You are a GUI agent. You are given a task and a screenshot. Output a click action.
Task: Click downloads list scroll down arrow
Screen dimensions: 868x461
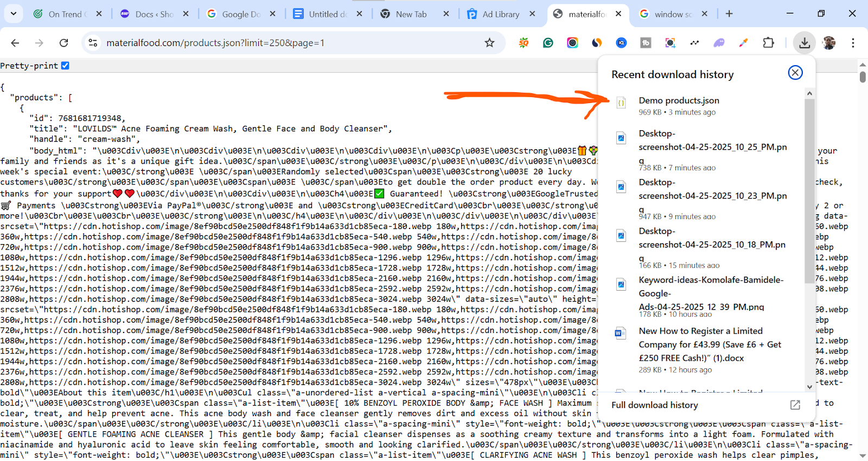(x=809, y=387)
